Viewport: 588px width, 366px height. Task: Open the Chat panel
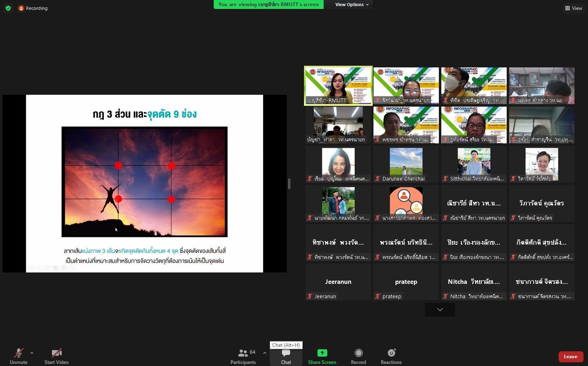286,356
